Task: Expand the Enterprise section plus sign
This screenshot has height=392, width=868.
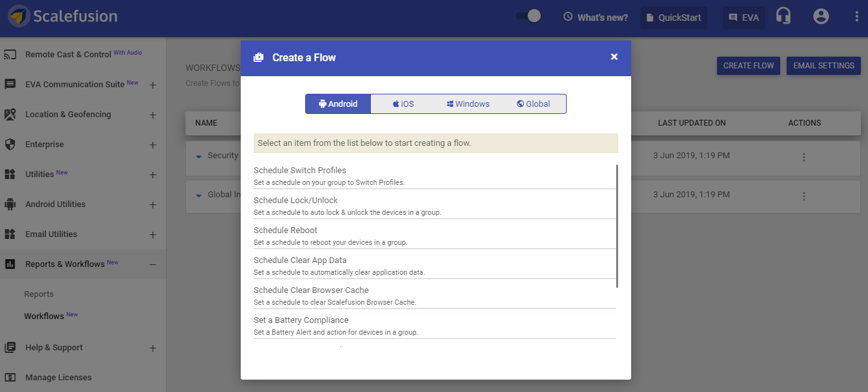Action: pyautogui.click(x=153, y=145)
